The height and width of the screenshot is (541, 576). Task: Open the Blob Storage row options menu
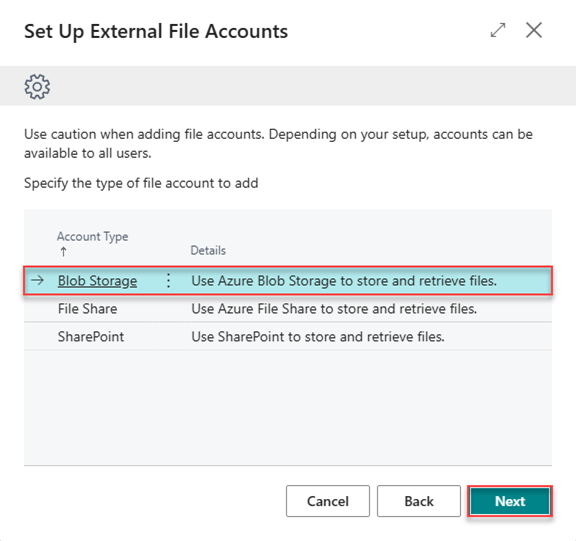click(168, 281)
